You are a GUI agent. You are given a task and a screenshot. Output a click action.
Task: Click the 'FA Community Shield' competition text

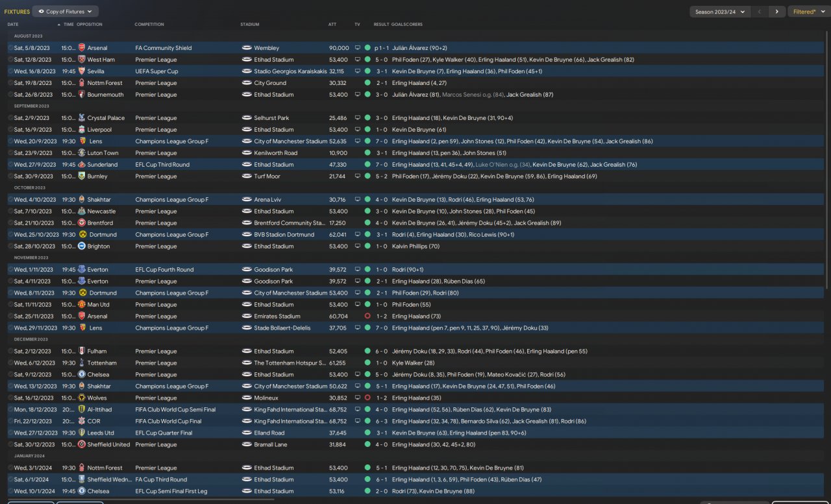pos(164,48)
